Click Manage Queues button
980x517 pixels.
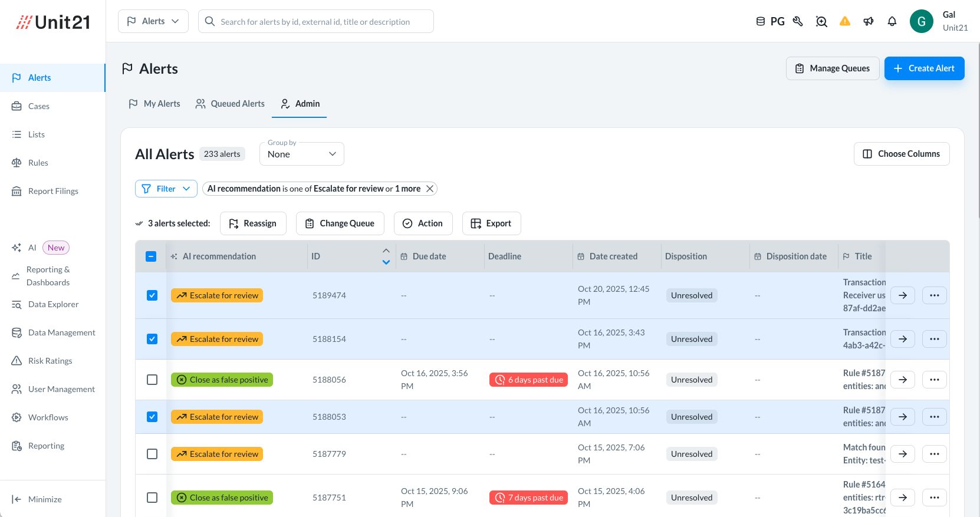(x=833, y=68)
